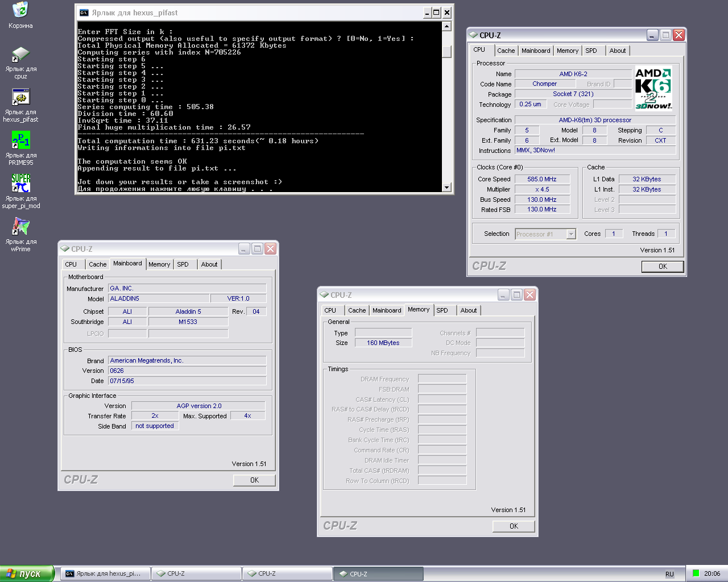Screen dimensions: 728x582
Task: Switch to Mainboard tab in the processor window
Action: pos(536,51)
